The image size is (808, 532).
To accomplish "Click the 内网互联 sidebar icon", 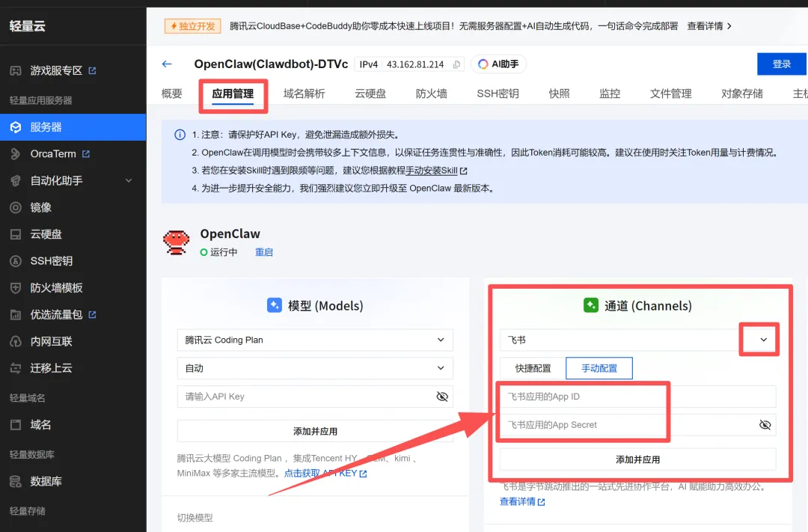I will [x=16, y=341].
